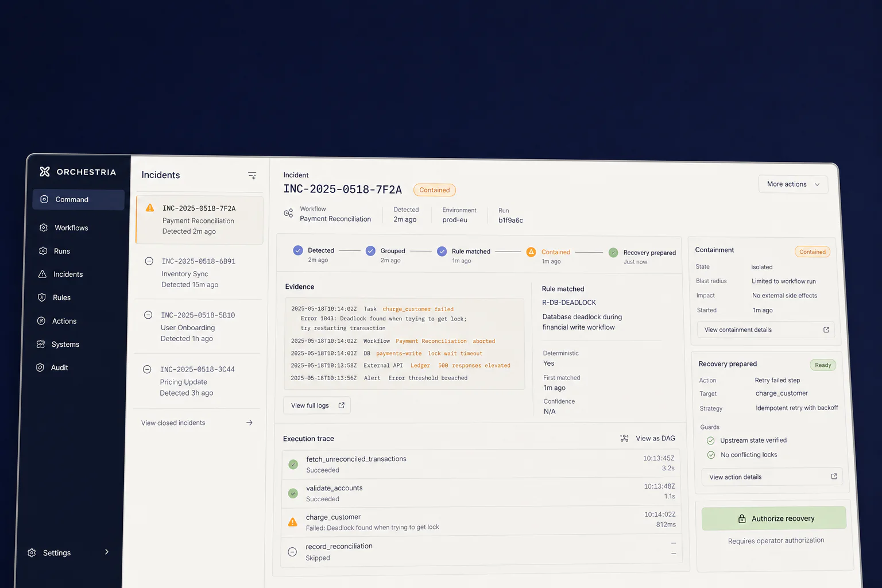Select incident INC-2025-0518-7F2A in the list
Viewport: 882px width, 588px height.
199,220
